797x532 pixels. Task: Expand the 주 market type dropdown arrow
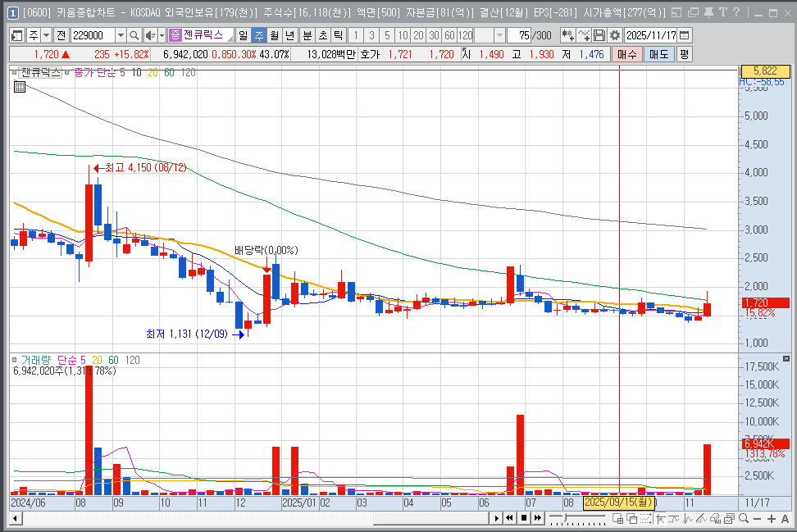(46, 35)
